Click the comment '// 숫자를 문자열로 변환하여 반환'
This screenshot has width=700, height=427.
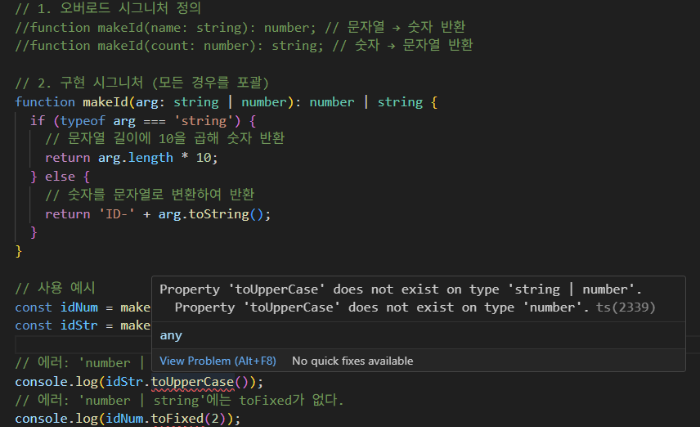tap(150, 195)
